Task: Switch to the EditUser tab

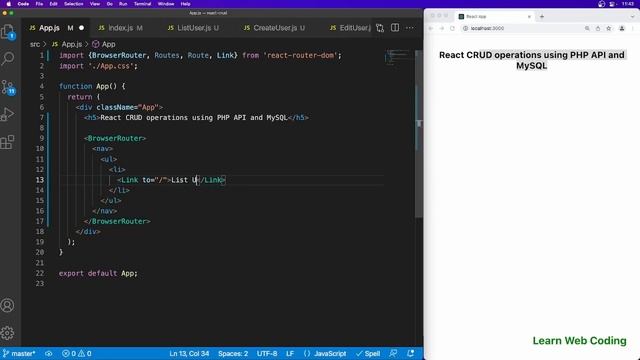Action: (350, 28)
